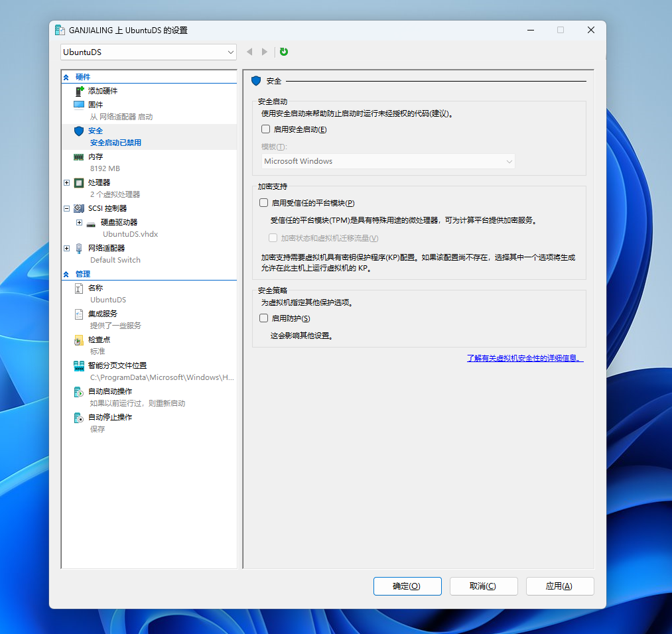
Task: Enable 启用安全启动 secure boot checkbox
Action: pos(266,129)
